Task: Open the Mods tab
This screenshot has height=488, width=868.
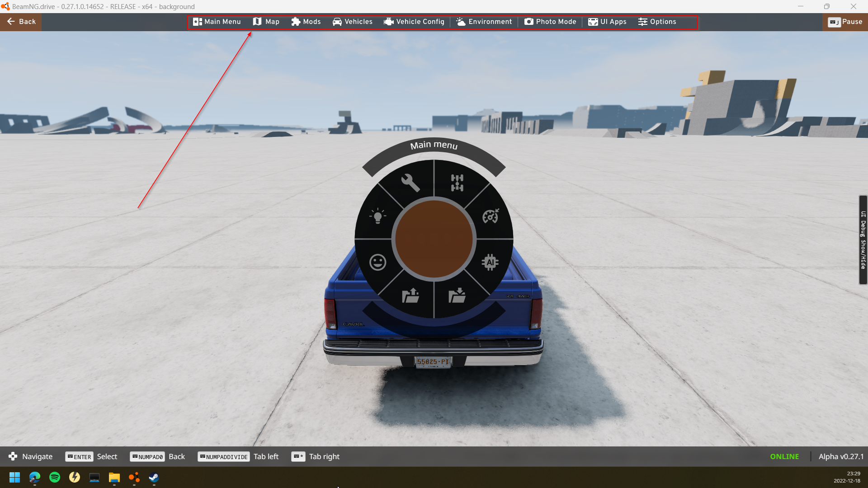Action: point(306,22)
